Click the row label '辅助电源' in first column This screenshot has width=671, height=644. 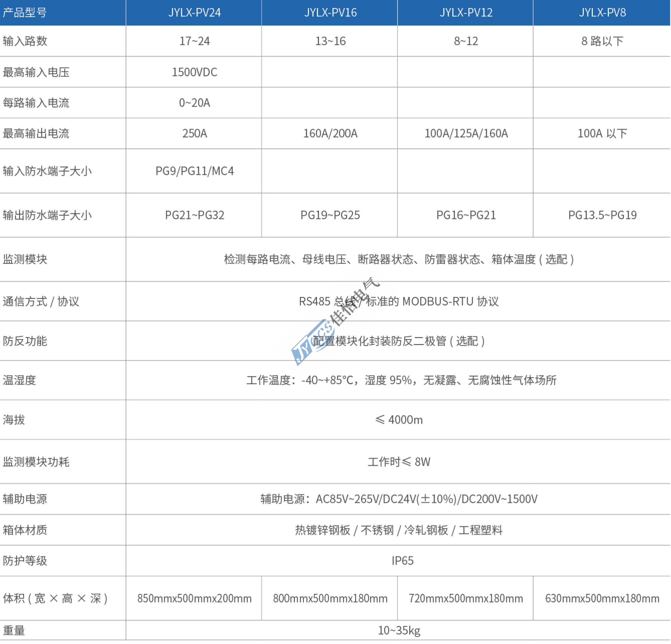click(25, 499)
